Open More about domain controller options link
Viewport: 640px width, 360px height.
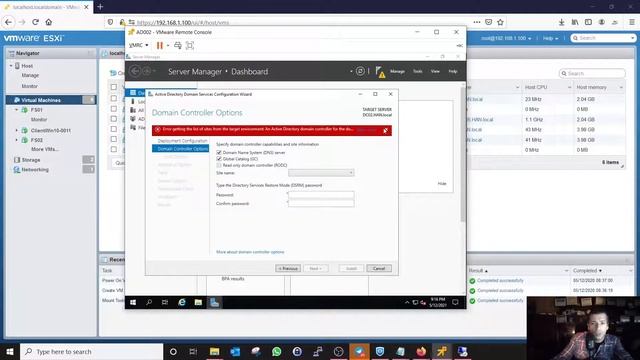[250, 252]
